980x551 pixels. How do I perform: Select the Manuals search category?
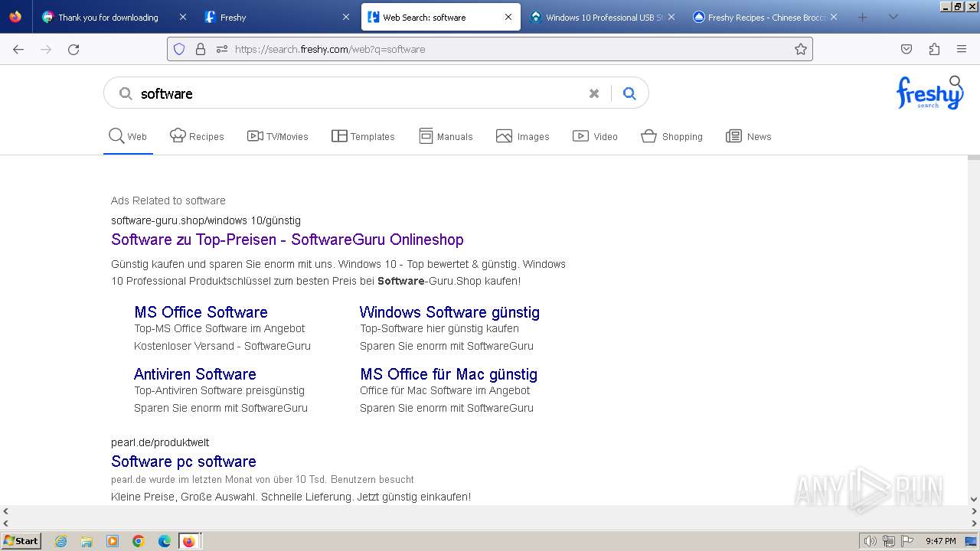pyautogui.click(x=446, y=136)
